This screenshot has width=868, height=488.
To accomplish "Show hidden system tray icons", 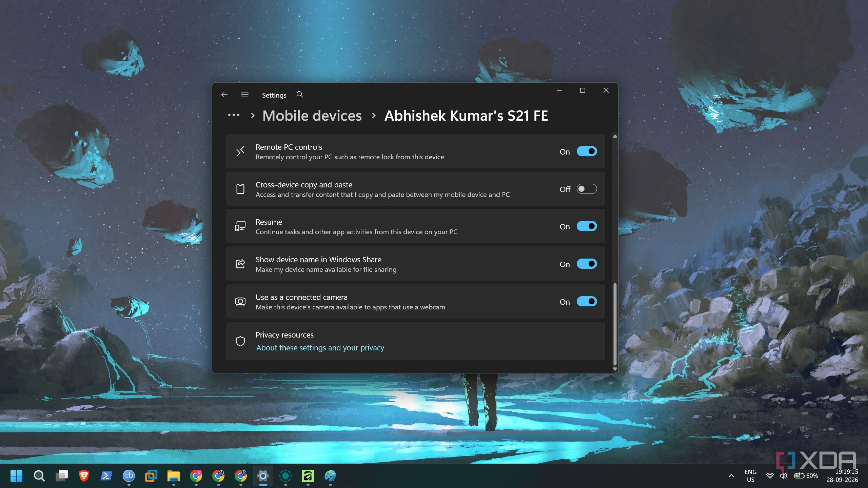I will [731, 476].
